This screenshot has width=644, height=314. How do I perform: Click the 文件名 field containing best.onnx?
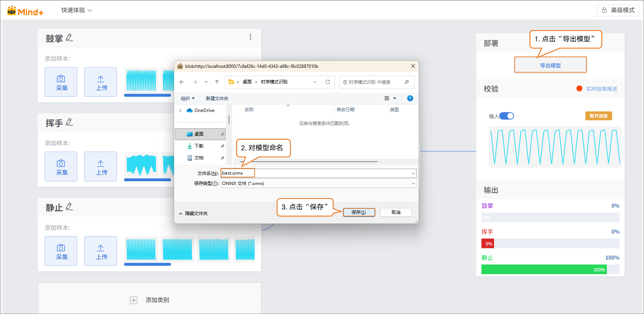(x=318, y=173)
